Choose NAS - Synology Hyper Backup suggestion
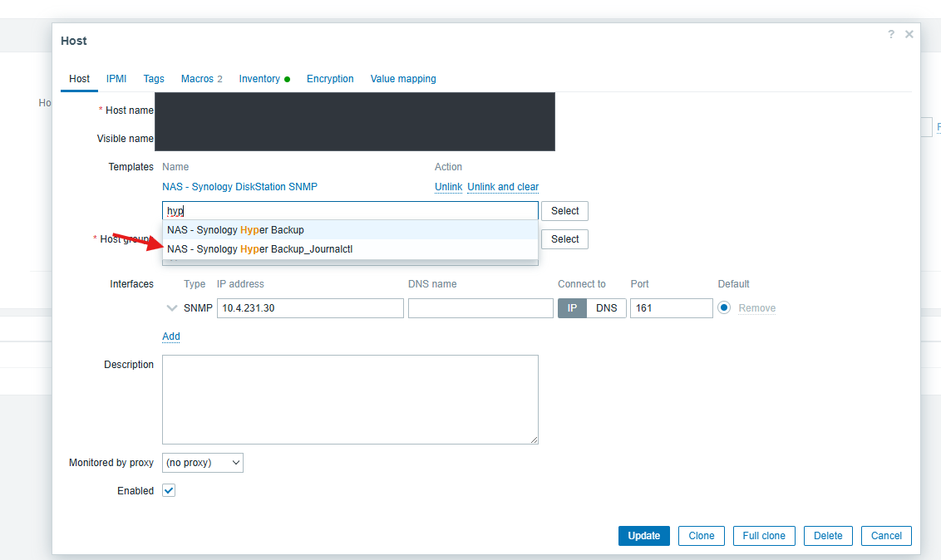The image size is (941, 560). 350,229
